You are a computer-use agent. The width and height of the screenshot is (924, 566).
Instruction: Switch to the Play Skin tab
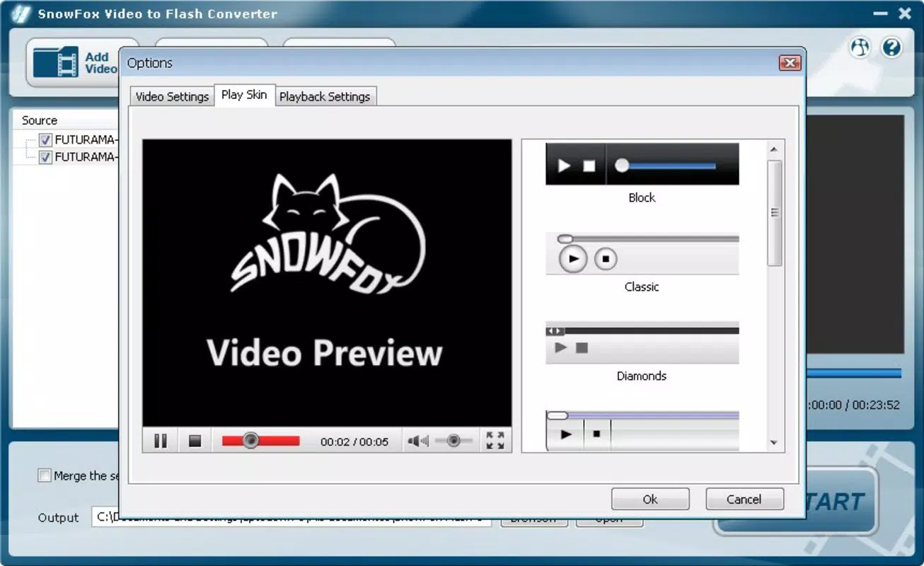tap(244, 94)
